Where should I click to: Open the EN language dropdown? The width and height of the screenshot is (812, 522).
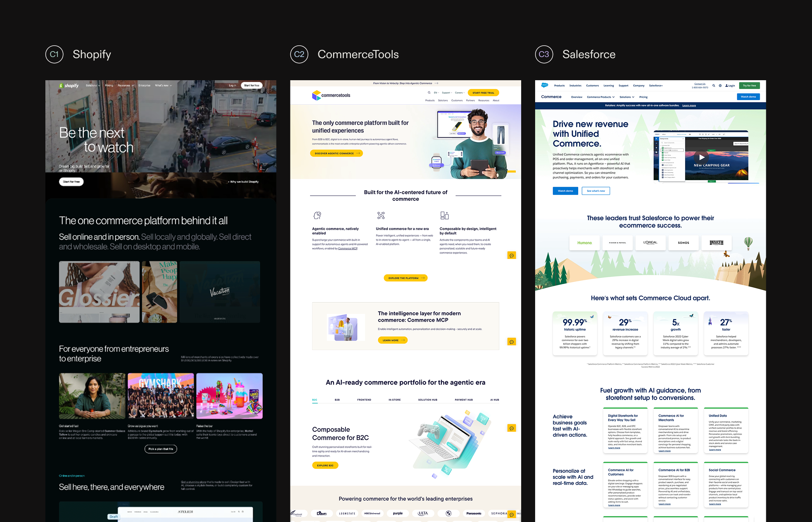coord(437,93)
